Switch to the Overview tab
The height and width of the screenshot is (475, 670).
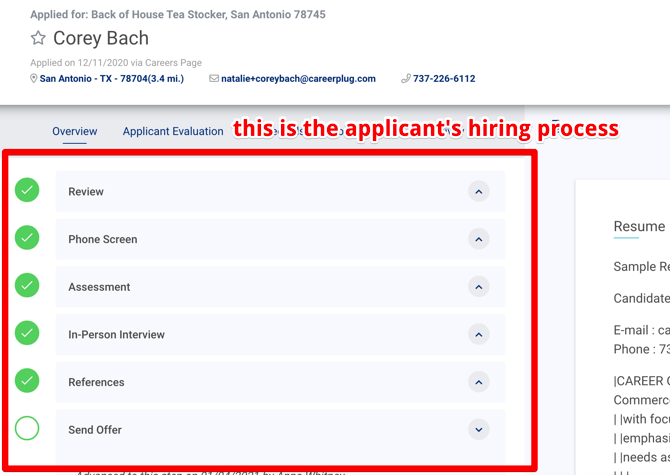(75, 131)
